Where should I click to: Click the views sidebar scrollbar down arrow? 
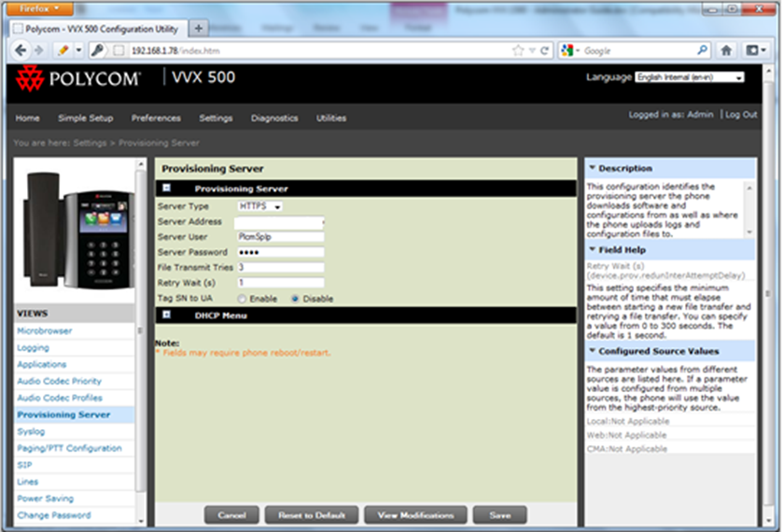[x=141, y=521]
